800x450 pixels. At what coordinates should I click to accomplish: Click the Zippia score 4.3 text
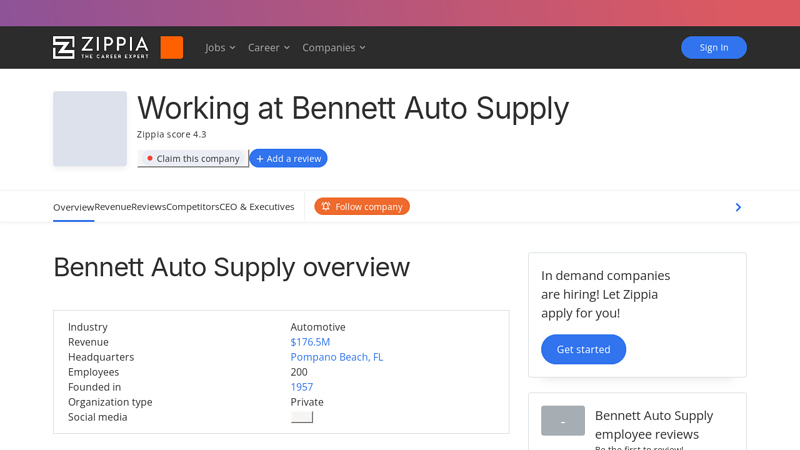click(171, 134)
